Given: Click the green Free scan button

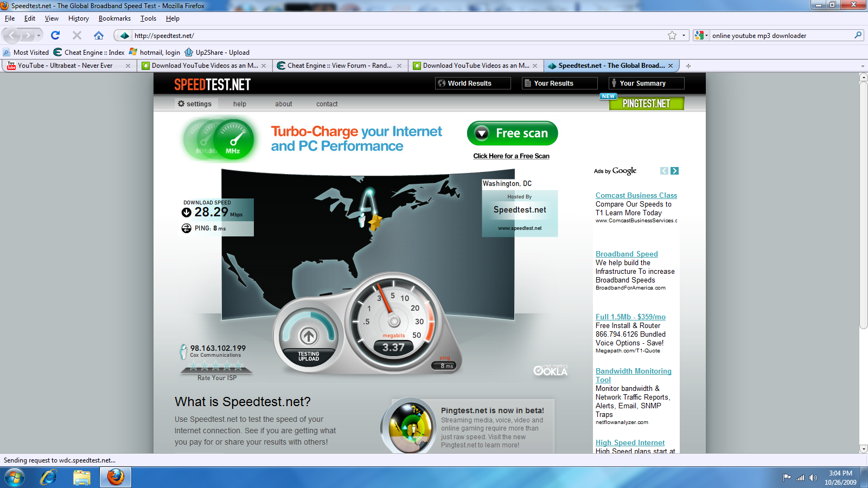Looking at the screenshot, I should (512, 133).
